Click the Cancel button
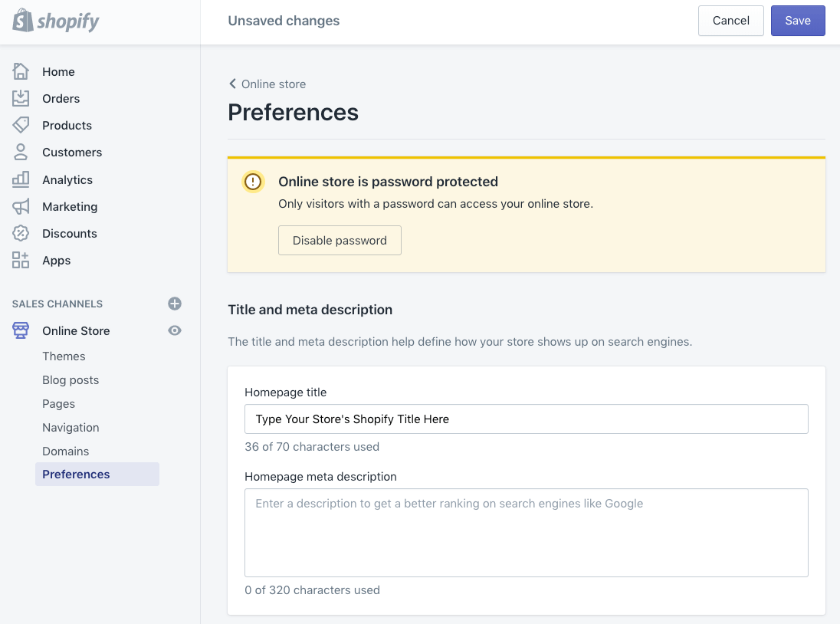The height and width of the screenshot is (624, 840). tap(730, 21)
